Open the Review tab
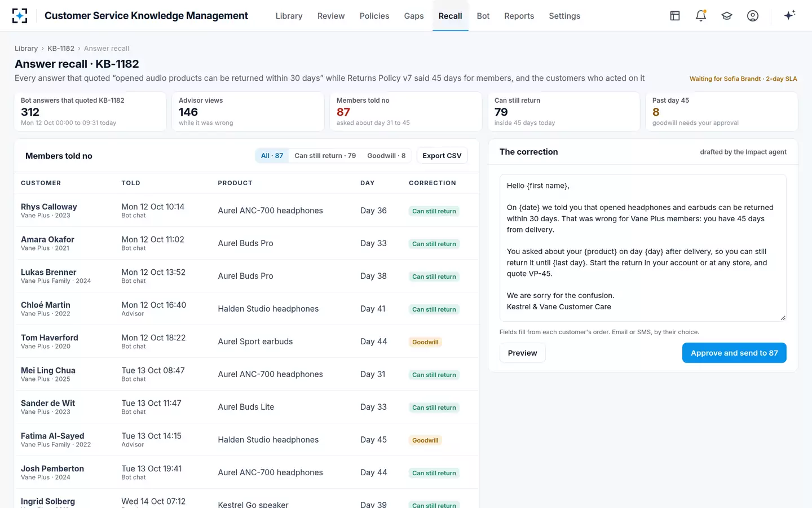812x508 pixels. [331, 16]
